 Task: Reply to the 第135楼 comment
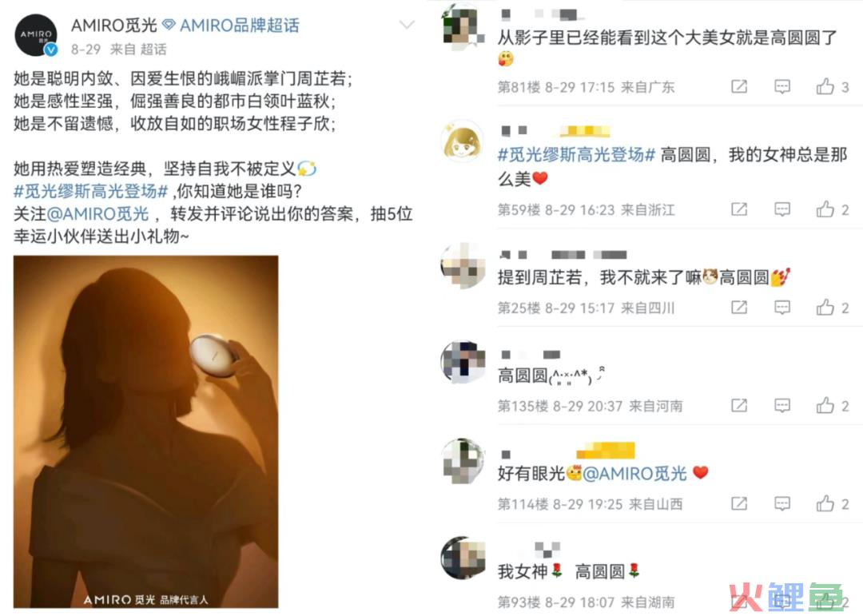pyautogui.click(x=782, y=406)
